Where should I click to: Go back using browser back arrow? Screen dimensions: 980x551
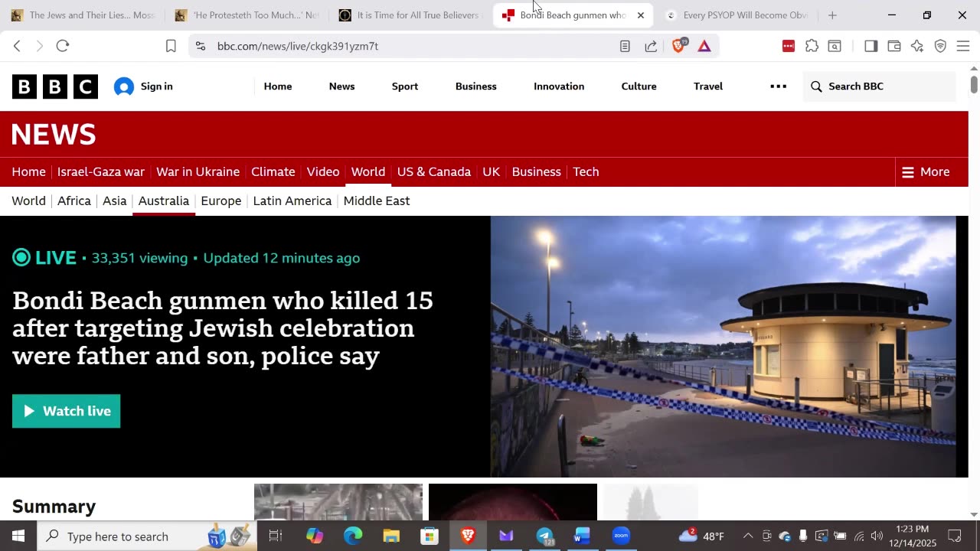(17, 46)
